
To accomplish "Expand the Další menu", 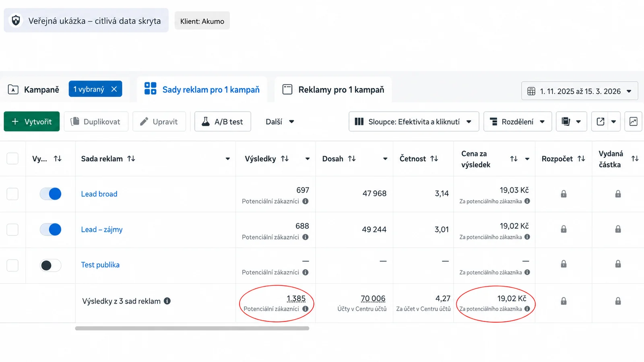I will point(280,121).
